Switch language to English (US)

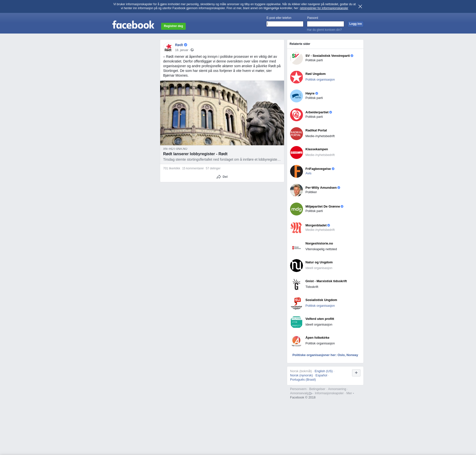click(x=324, y=371)
